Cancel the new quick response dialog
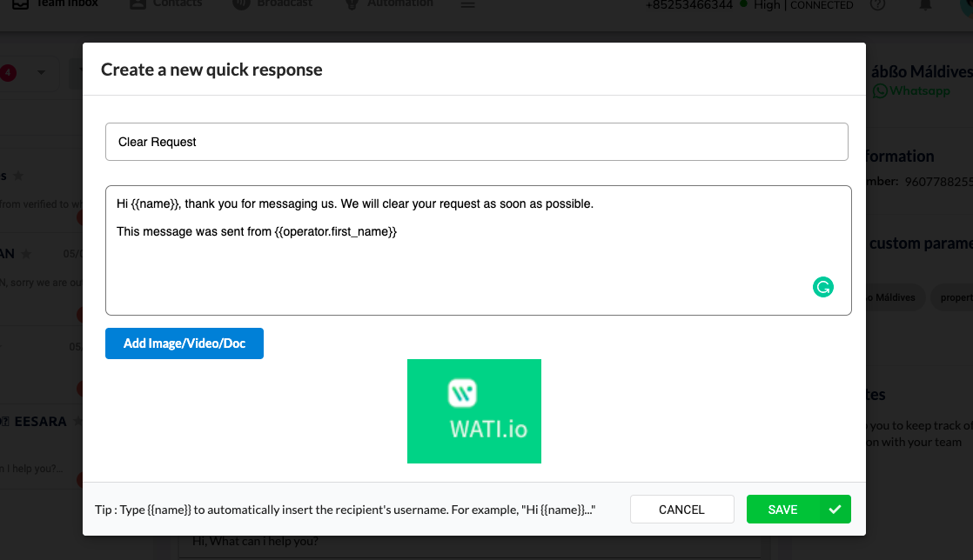The image size is (973, 560). point(682,510)
